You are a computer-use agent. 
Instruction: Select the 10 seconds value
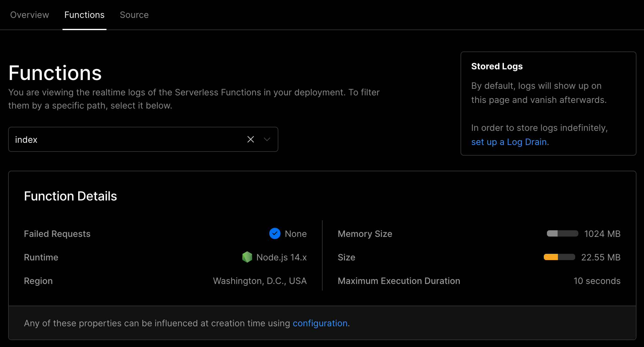point(597,281)
